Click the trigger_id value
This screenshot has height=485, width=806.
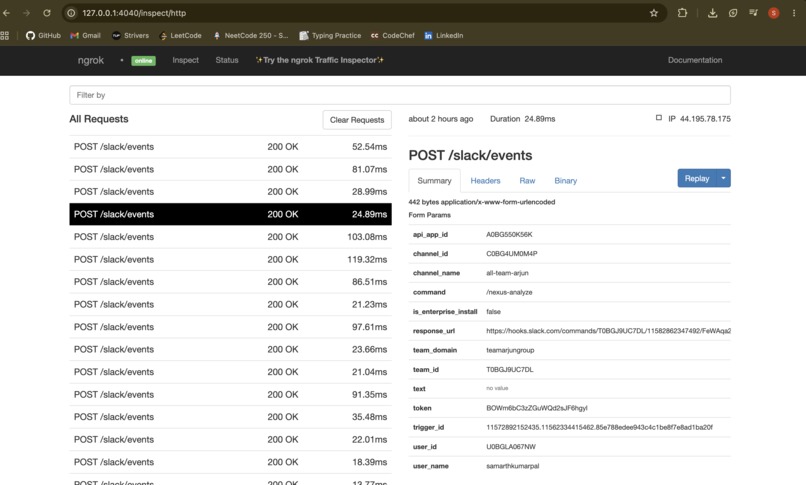click(599, 427)
